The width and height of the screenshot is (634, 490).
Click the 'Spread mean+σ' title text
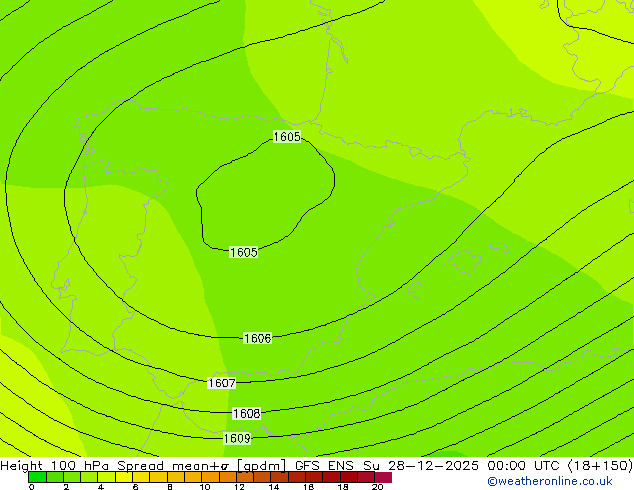[174, 465]
